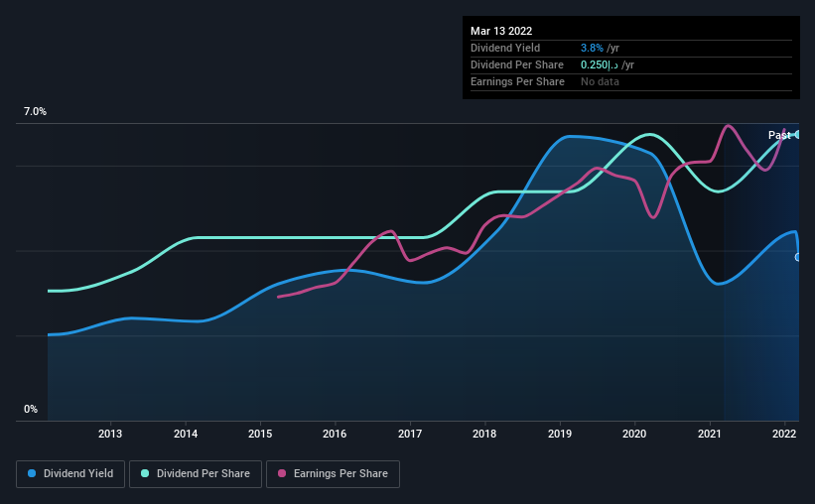Select the 2022 x-axis label
This screenshot has width=815, height=504.
(x=784, y=434)
